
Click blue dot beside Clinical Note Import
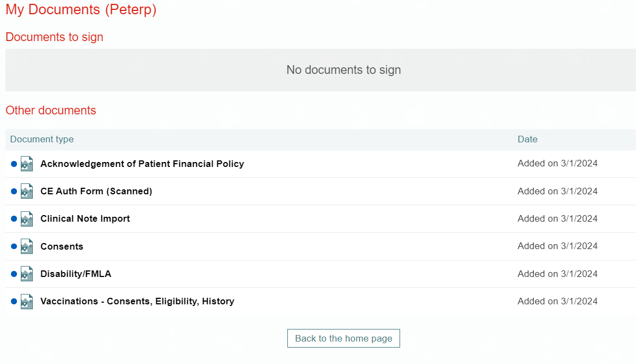[14, 219]
